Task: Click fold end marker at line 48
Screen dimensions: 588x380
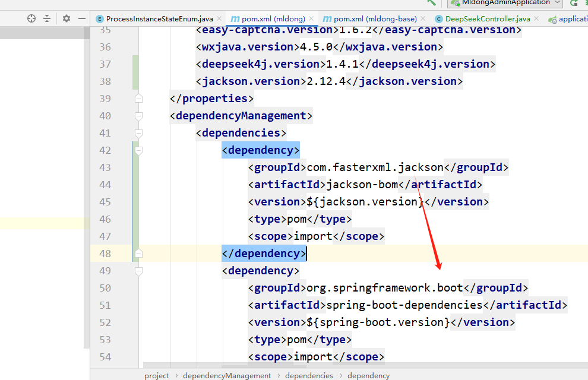Action: 138,254
